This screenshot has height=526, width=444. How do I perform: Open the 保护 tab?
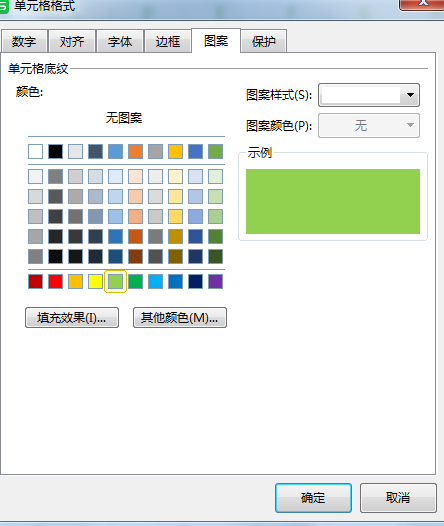[x=264, y=41]
